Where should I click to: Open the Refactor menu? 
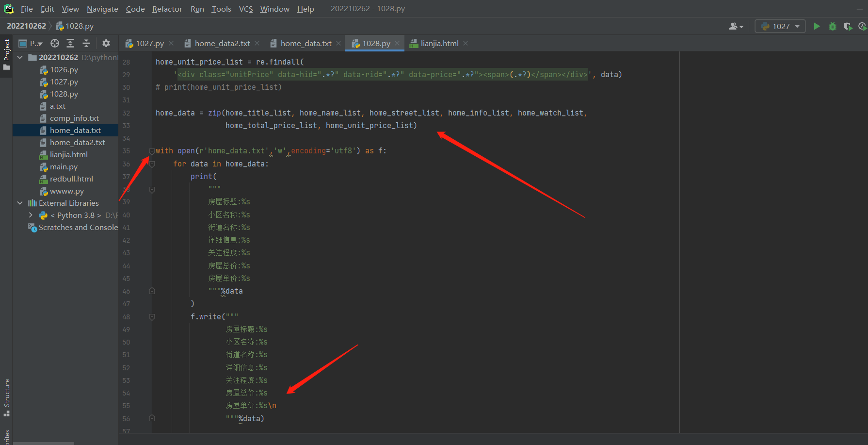[x=167, y=9]
